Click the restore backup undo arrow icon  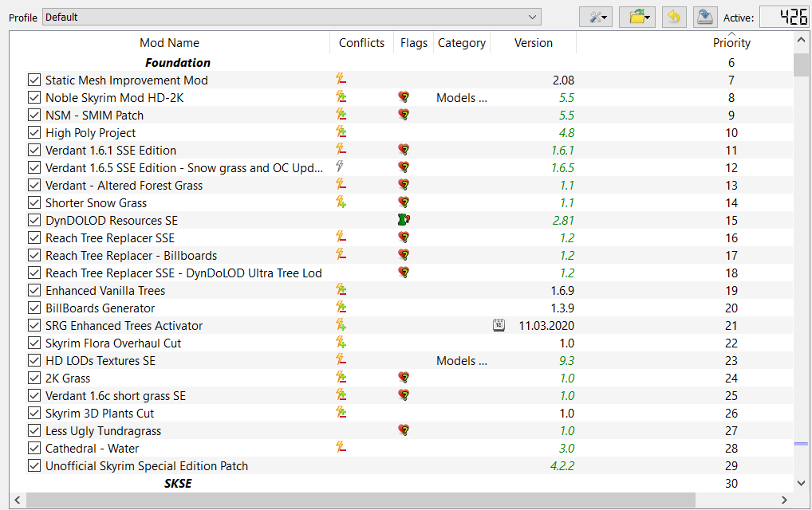[x=674, y=18]
